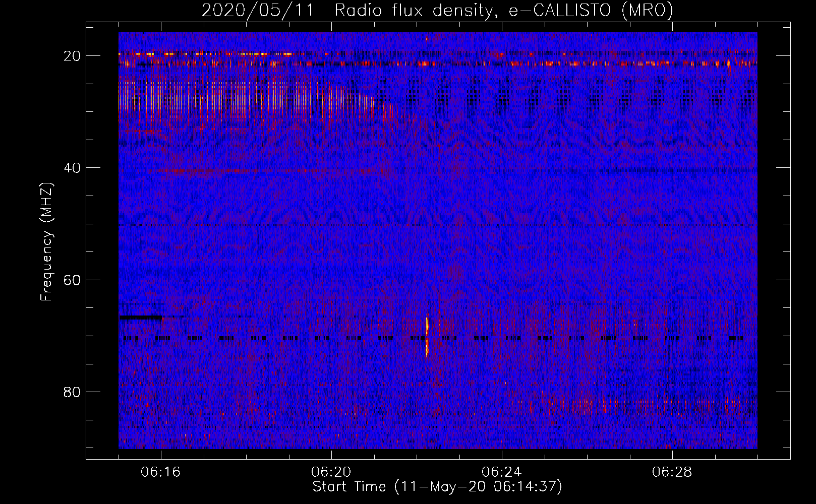The height and width of the screenshot is (504, 816).
Task: Click the '06:24' time tick label
Action: tap(502, 472)
